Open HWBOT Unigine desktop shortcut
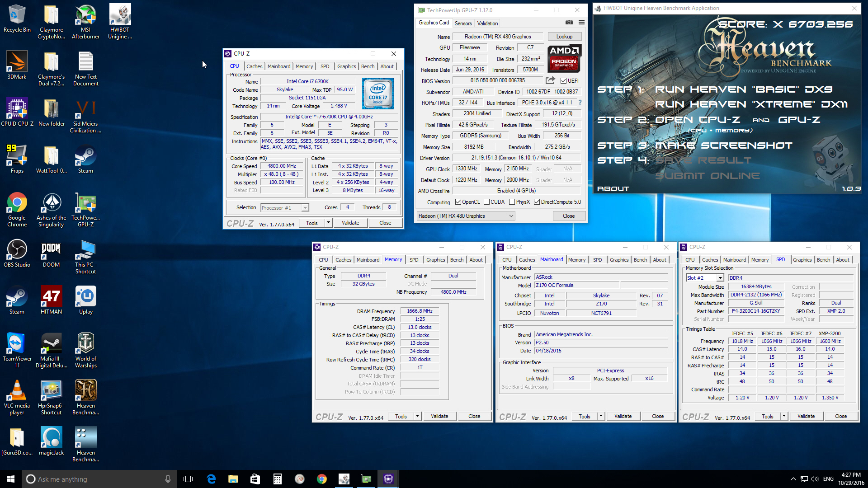Image resolution: width=868 pixels, height=488 pixels. tap(120, 22)
